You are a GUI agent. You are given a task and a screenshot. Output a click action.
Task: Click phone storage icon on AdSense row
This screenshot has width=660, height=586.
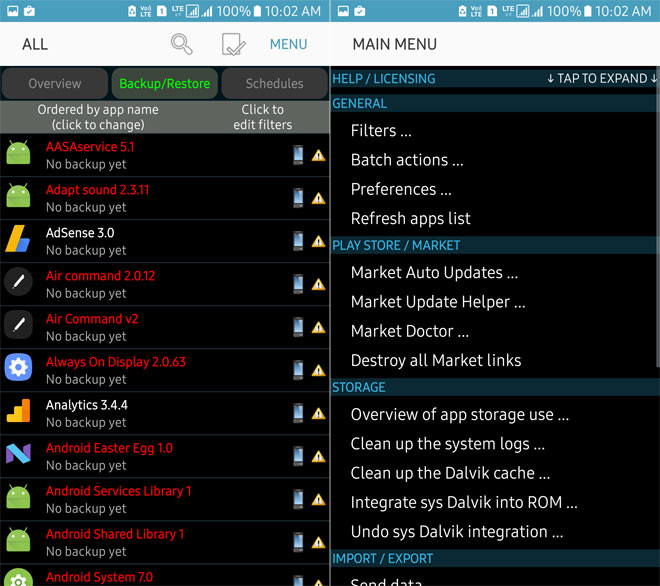pos(298,241)
